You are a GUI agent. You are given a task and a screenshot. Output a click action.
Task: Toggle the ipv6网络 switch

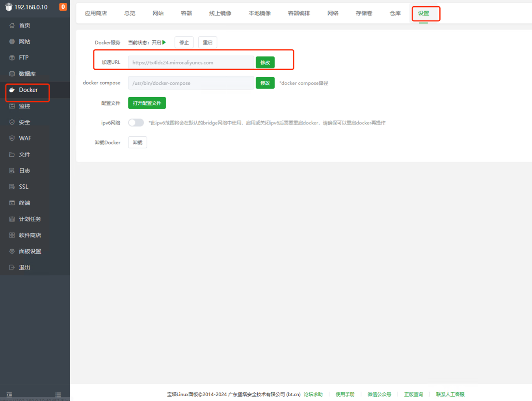click(x=136, y=123)
